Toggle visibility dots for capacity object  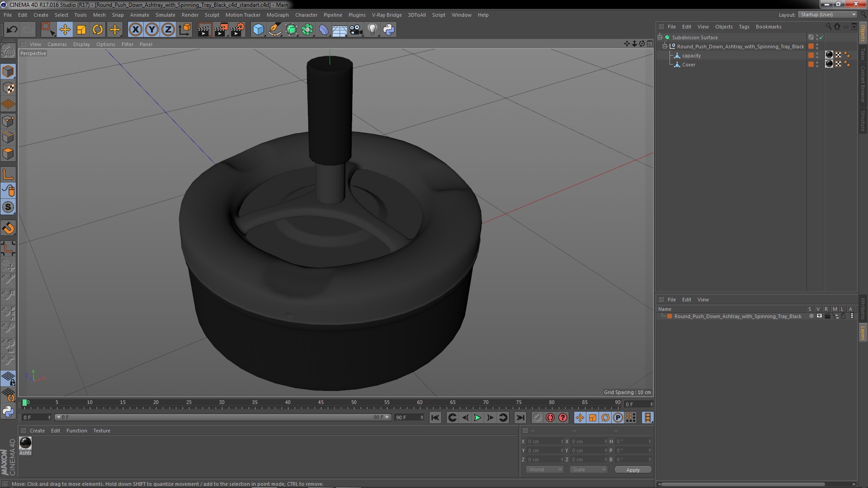817,56
